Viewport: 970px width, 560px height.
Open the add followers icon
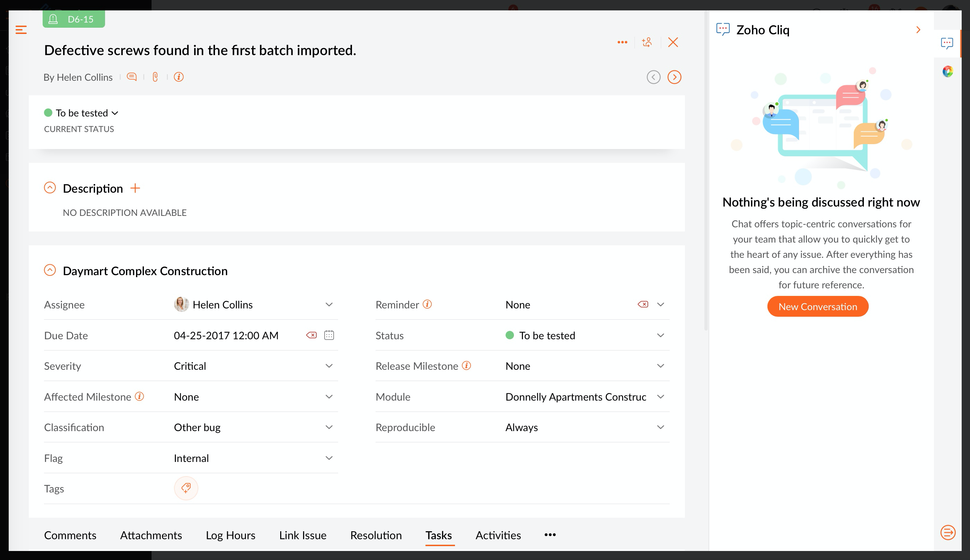(x=647, y=42)
